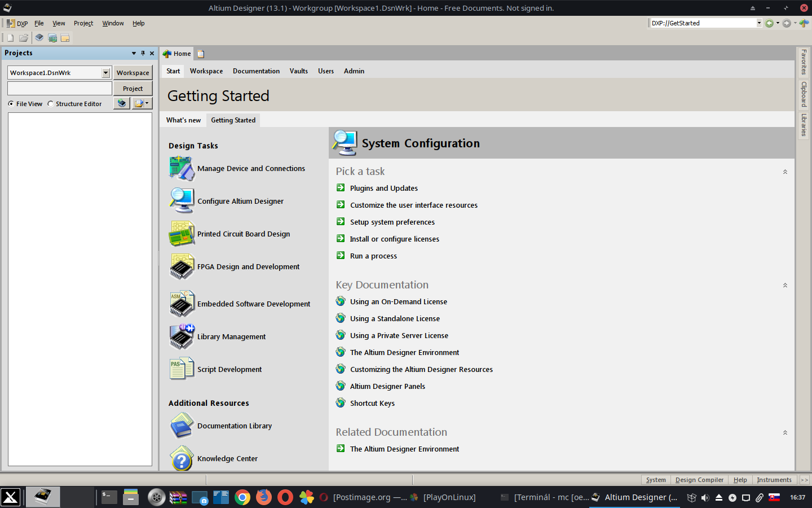Image resolution: width=812 pixels, height=508 pixels.
Task: Click the Project button in Projects panel
Action: click(x=133, y=89)
